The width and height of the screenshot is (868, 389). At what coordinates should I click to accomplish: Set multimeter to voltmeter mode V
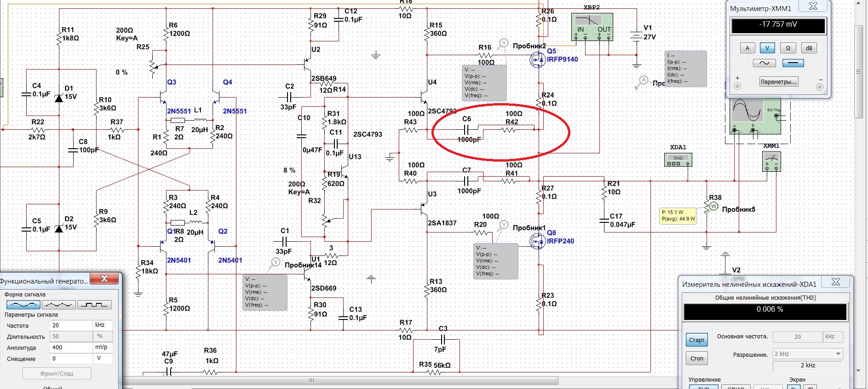767,48
